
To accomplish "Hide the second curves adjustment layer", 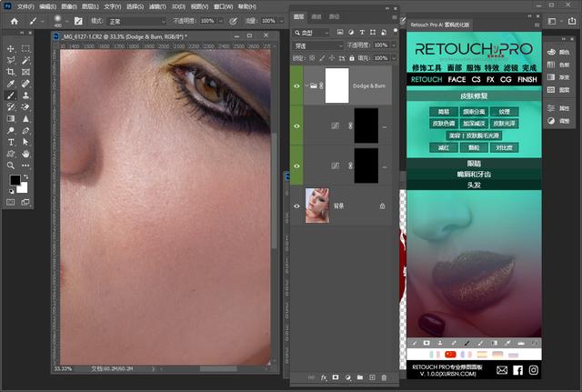I will (296, 166).
